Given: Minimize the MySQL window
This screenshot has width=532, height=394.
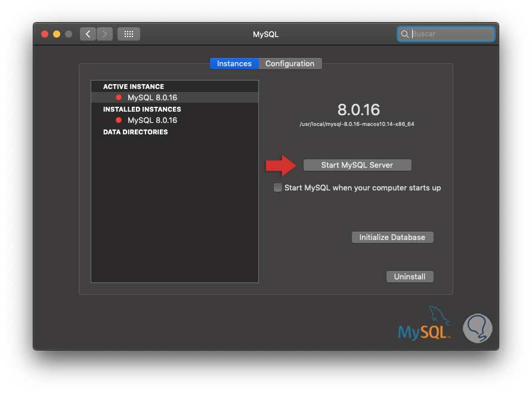Looking at the screenshot, I should 57,34.
